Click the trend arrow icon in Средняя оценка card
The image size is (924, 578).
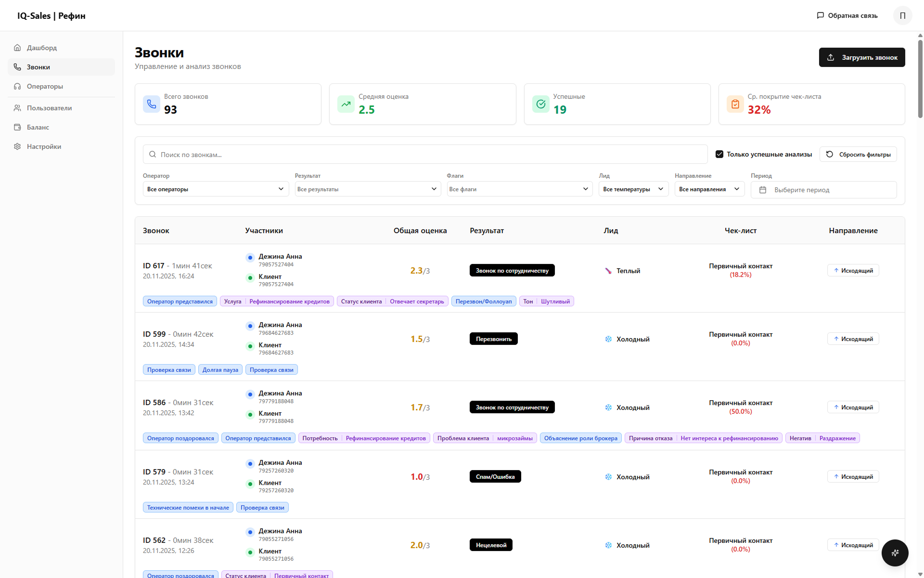pos(346,104)
